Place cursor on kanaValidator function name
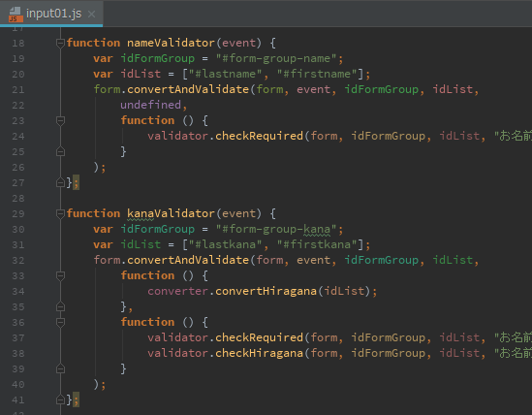 [171, 213]
